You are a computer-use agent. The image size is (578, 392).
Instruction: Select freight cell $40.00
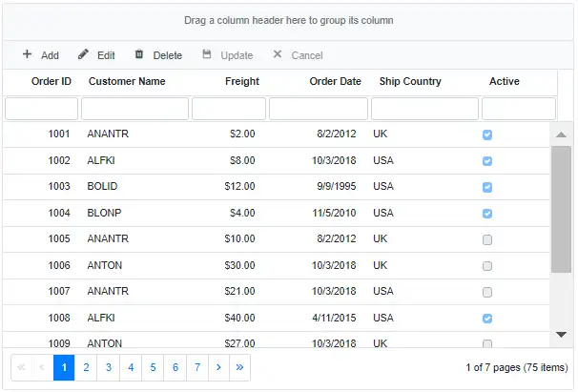[x=239, y=318]
